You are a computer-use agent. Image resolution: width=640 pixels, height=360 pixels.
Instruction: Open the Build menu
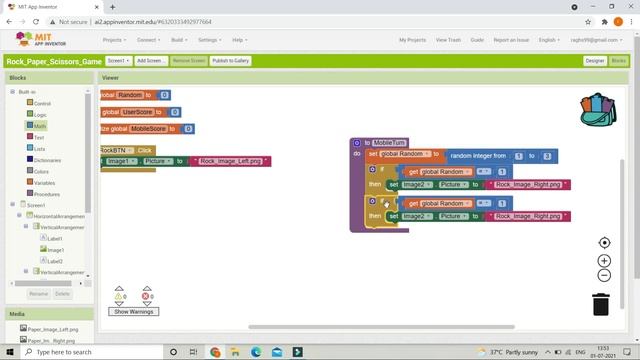[x=179, y=40]
